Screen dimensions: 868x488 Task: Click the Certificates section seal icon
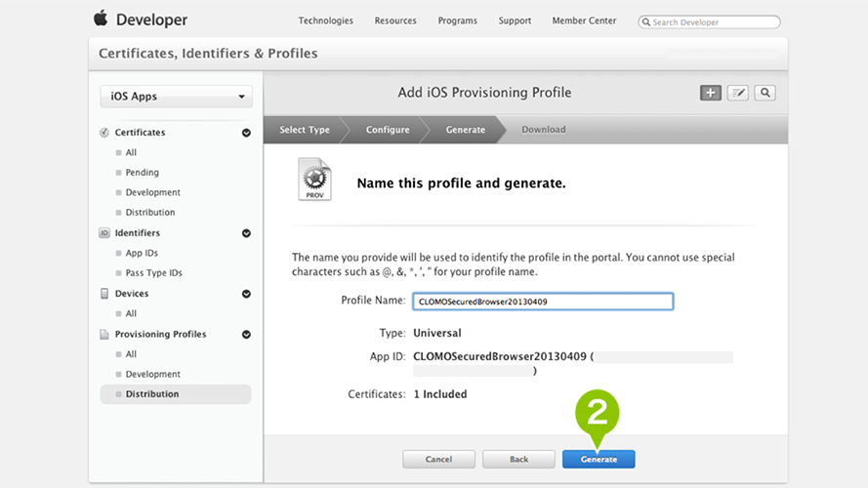[x=104, y=132]
